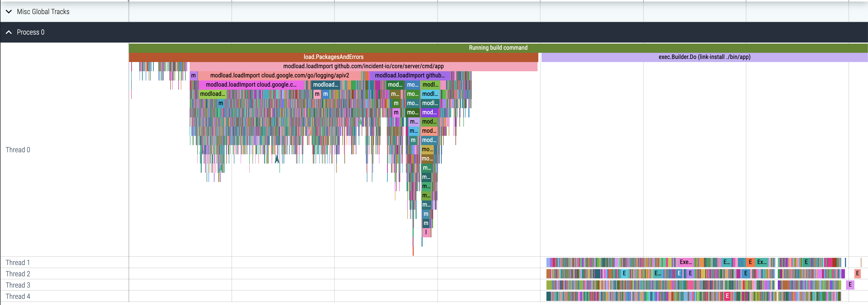The image size is (868, 305).
Task: Click the modload.loadImport incident-io core server slice
Action: pos(363,66)
